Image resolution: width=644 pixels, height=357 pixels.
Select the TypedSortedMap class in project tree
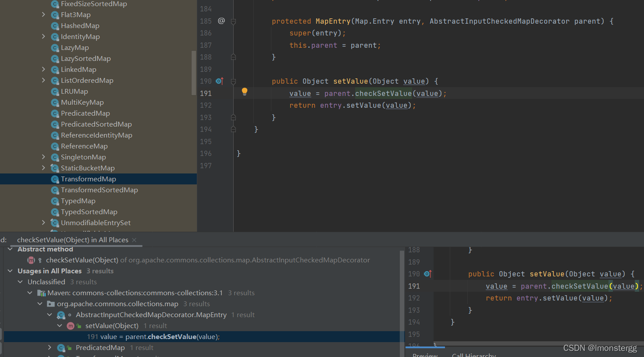(x=89, y=212)
